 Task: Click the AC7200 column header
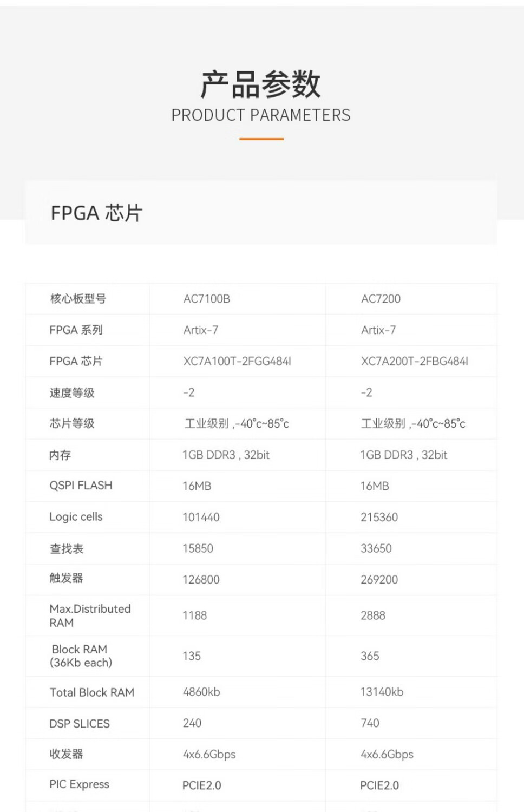(381, 299)
